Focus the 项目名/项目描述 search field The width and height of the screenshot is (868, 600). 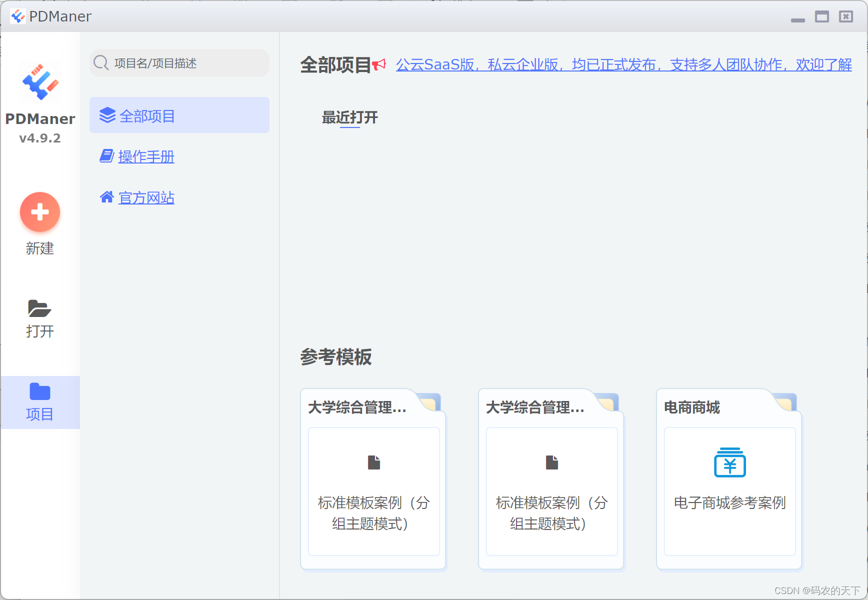[179, 63]
